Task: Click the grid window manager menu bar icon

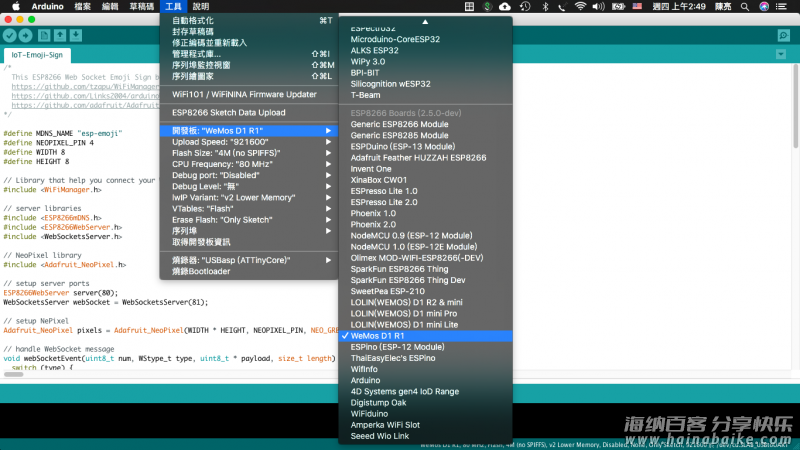Action: coord(469,6)
